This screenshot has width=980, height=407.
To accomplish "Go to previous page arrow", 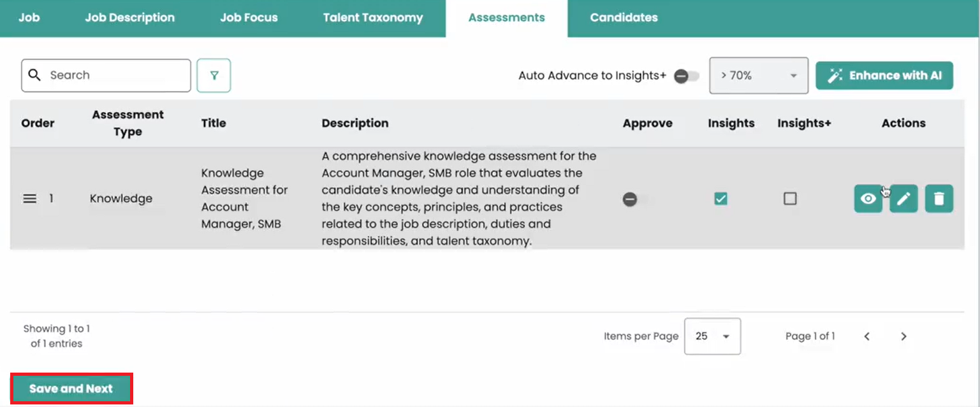I will (x=867, y=336).
